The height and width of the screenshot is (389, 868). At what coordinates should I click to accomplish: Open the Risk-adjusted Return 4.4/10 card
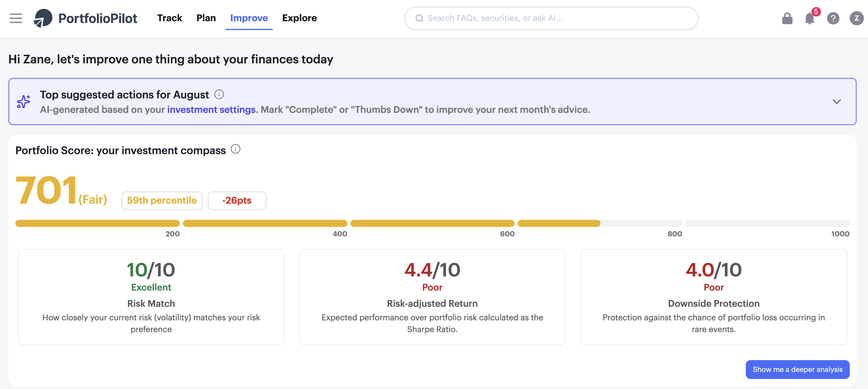point(432,297)
